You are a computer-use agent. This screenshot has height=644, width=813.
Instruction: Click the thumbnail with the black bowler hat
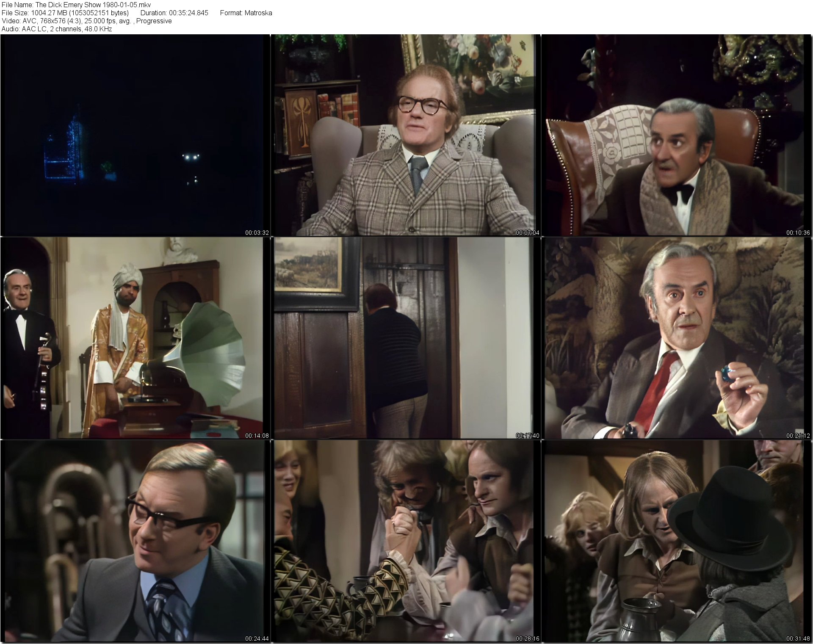coord(677,541)
